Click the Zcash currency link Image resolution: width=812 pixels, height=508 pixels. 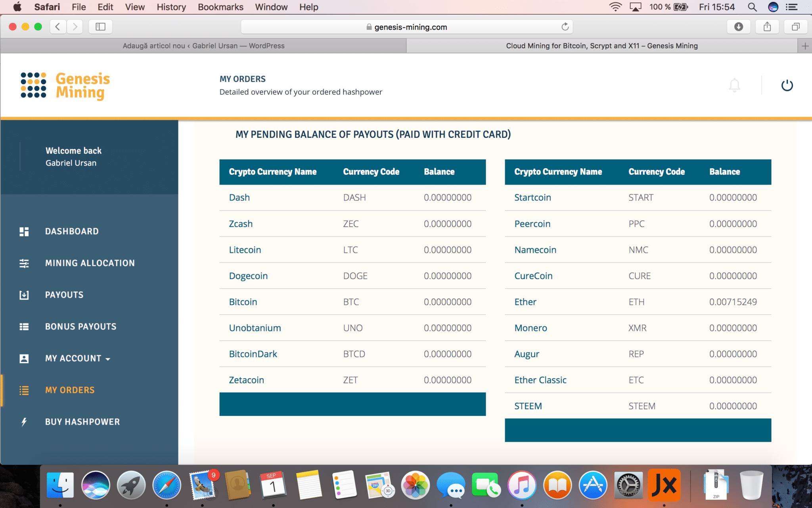[x=241, y=224]
